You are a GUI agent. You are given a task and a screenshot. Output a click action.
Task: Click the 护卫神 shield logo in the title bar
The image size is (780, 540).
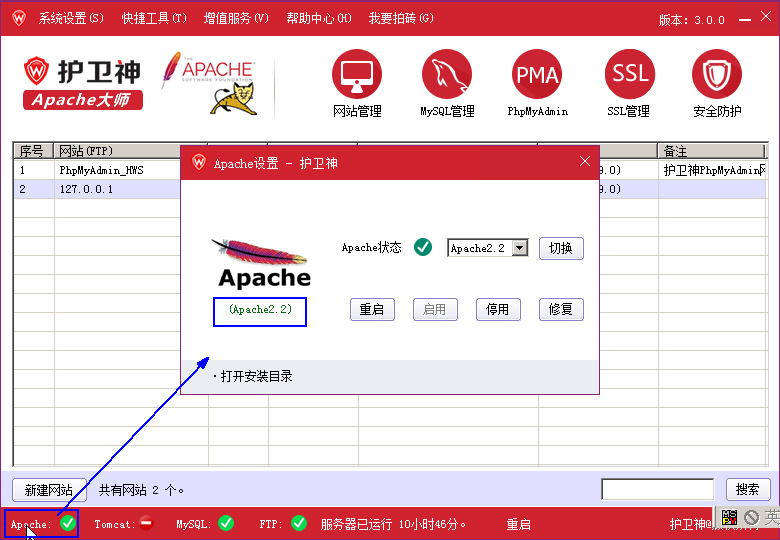(19, 18)
